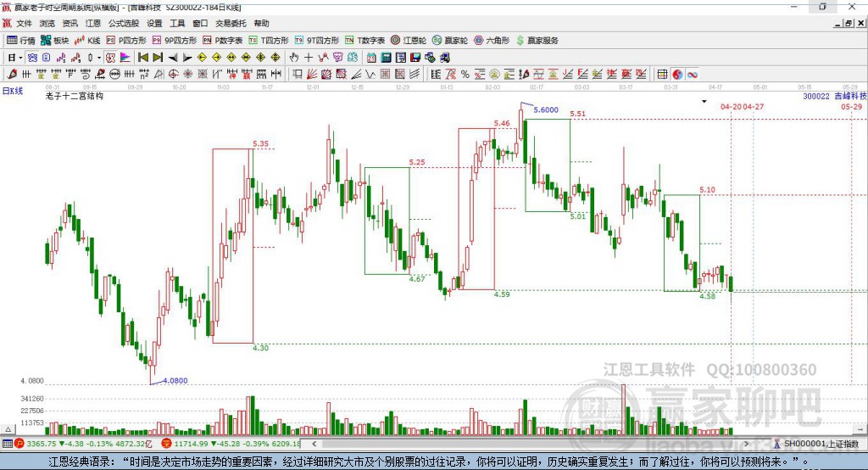This screenshot has width=868, height=470.
Task: Click the 11714.99 index value
Action: pos(191,444)
